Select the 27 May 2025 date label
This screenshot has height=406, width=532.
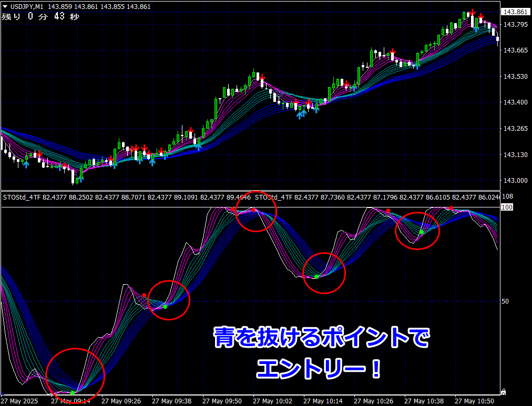pos(19,401)
